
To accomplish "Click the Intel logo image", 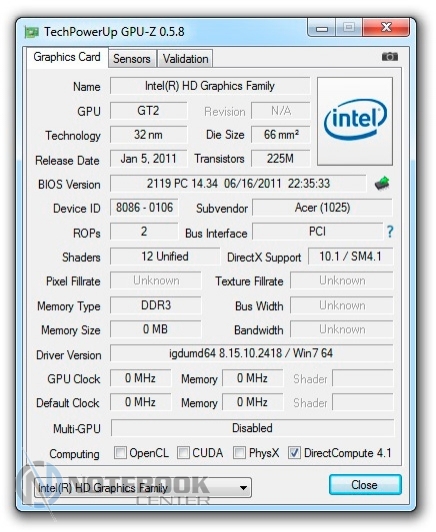I will point(355,121).
